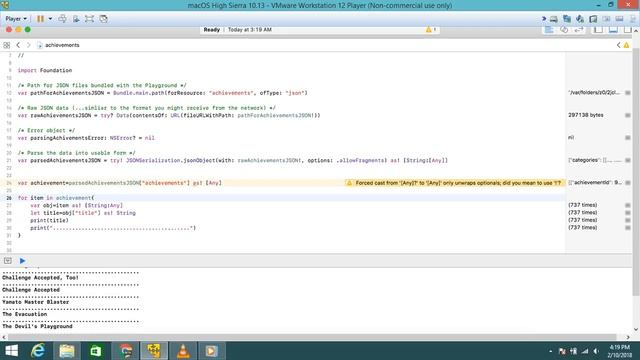Screen dimensions: 640x360
Task: Open the related items grid menu
Action: point(7,45)
